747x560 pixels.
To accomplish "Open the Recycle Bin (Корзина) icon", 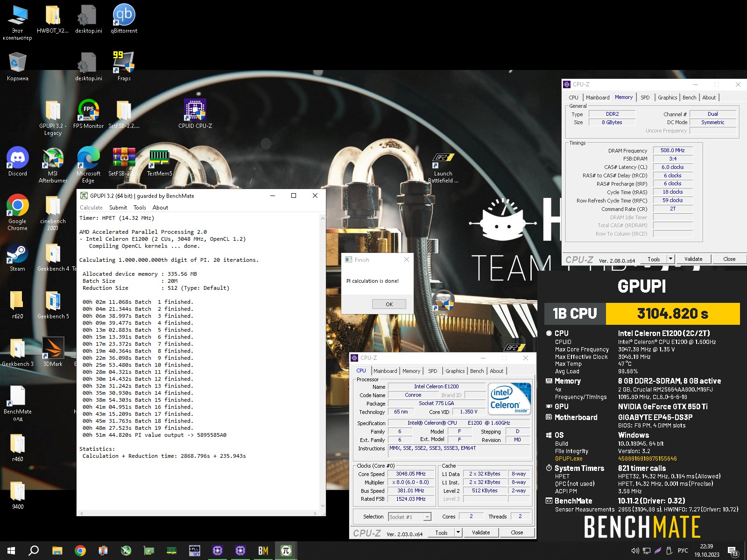I will [18, 66].
